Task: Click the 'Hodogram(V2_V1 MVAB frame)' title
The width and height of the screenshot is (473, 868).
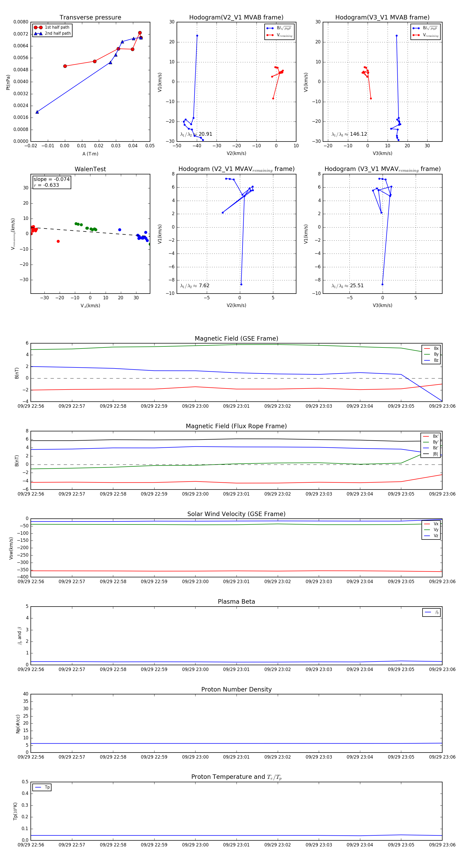Action: click(x=236, y=17)
